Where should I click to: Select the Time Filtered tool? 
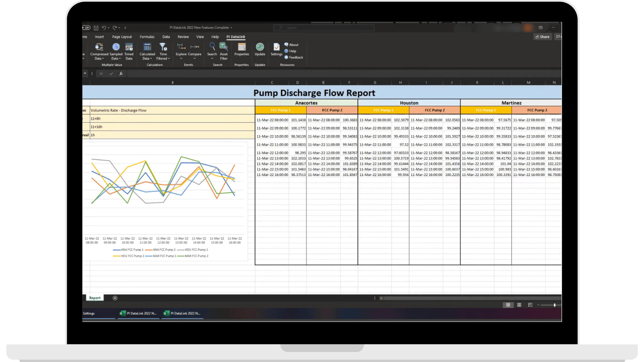163,50
